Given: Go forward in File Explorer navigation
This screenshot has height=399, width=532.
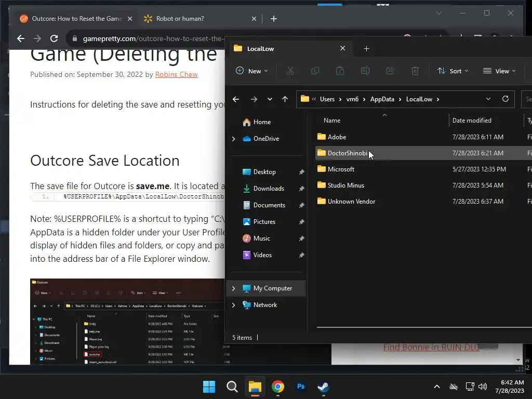Looking at the screenshot, I should [254, 99].
